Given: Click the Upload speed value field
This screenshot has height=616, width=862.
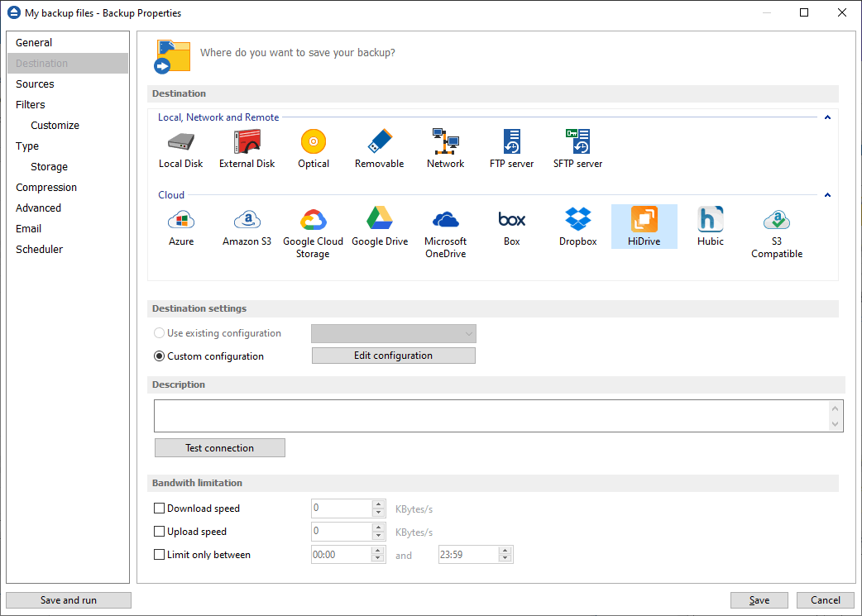Looking at the screenshot, I should coord(342,532).
